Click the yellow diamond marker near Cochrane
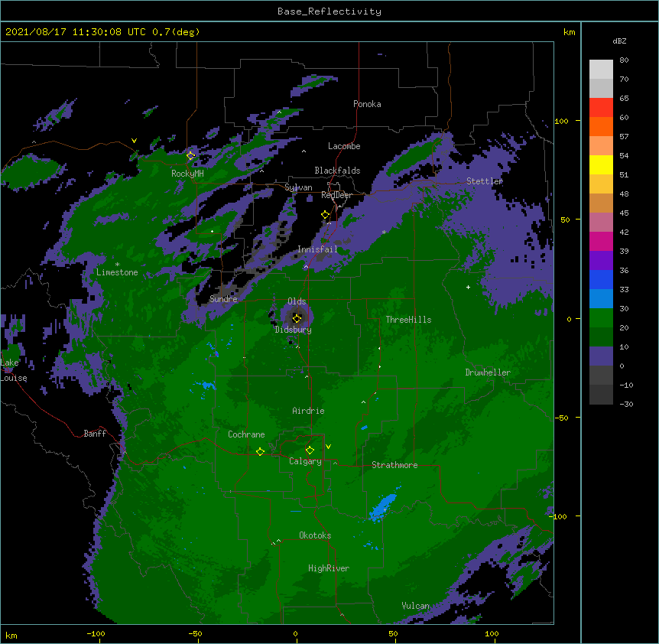 [x=260, y=451]
